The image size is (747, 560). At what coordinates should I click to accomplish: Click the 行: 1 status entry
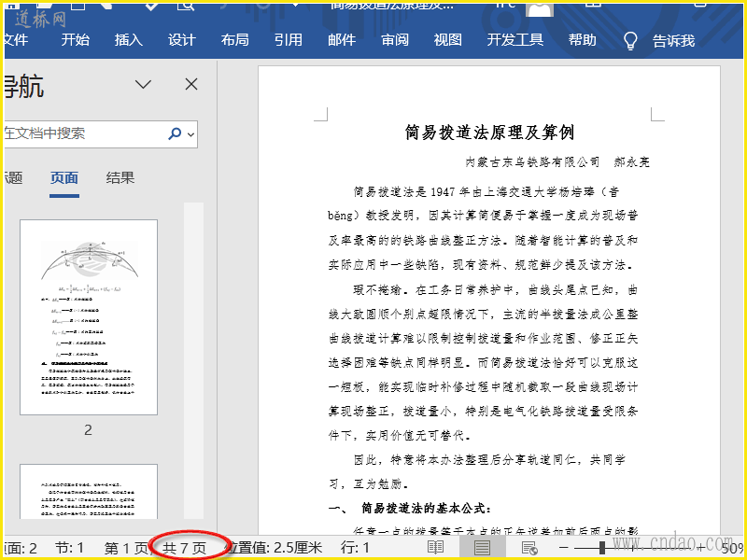pyautogui.click(x=355, y=548)
